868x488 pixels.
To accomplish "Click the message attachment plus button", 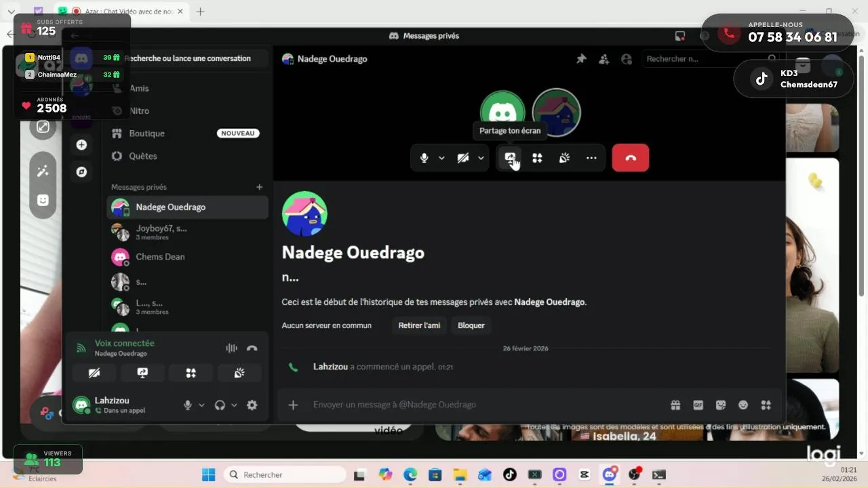I will [x=293, y=405].
